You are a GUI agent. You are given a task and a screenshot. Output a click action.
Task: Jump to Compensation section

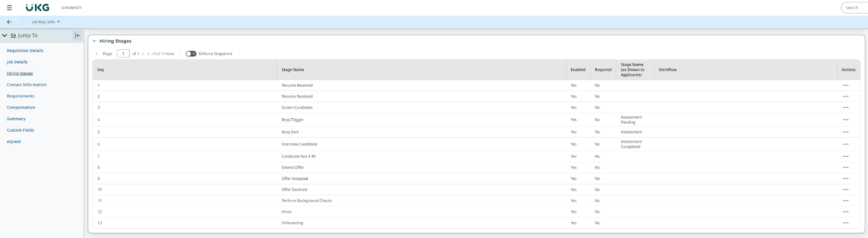[x=21, y=107]
